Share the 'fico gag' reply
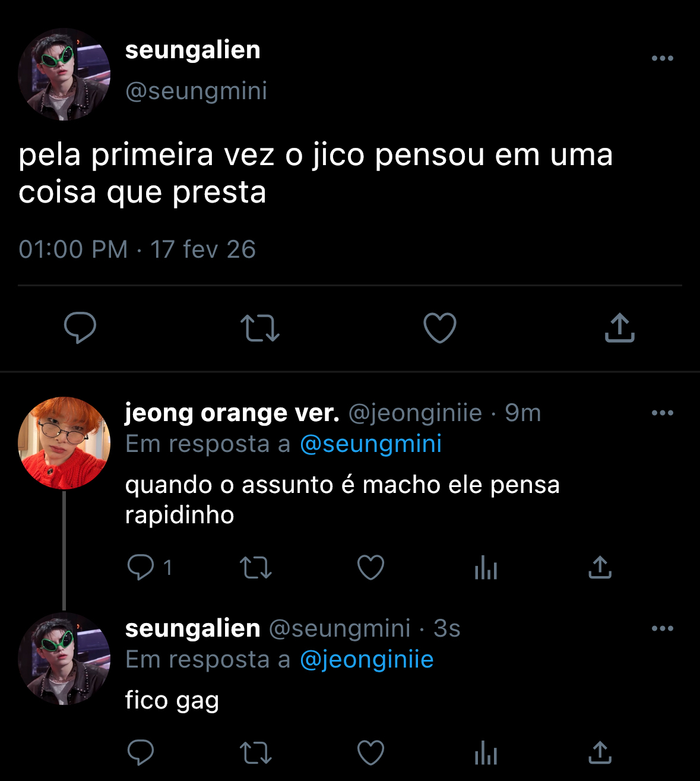 click(x=600, y=753)
